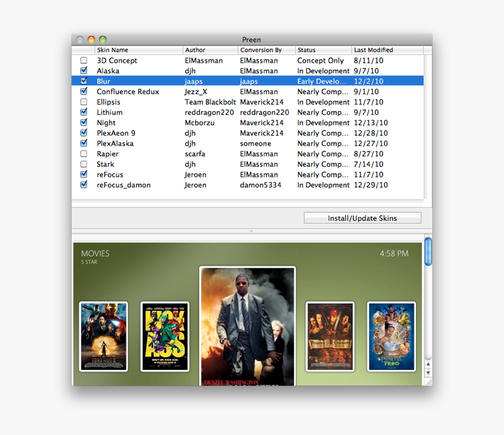Click the preview scroll down arrow
The height and width of the screenshot is (435, 504).
pyautogui.click(x=428, y=373)
